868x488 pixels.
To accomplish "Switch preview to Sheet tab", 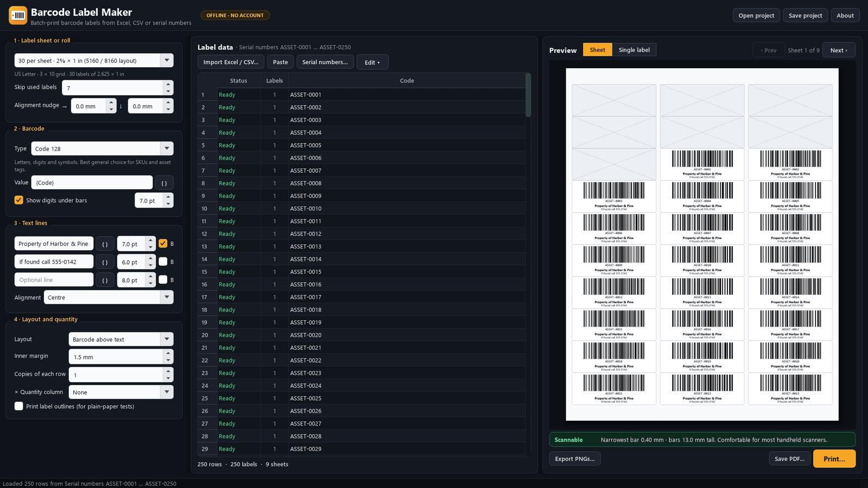I will coord(597,50).
